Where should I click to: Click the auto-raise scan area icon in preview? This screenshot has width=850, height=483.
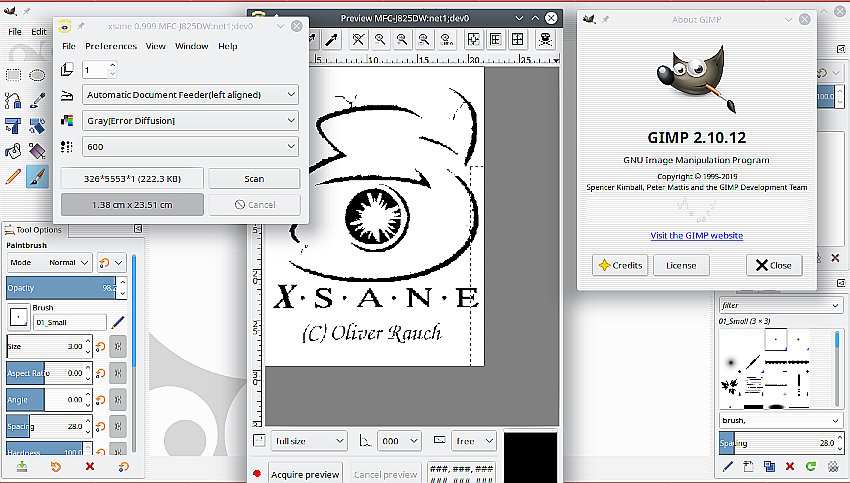495,40
